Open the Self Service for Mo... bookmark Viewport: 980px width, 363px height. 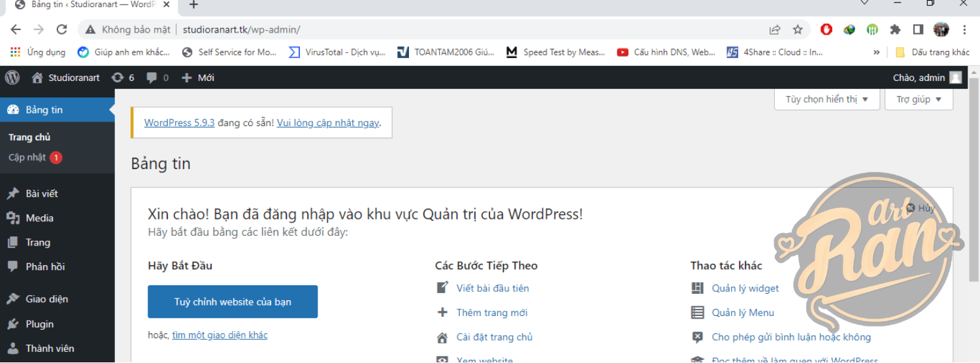pos(229,52)
